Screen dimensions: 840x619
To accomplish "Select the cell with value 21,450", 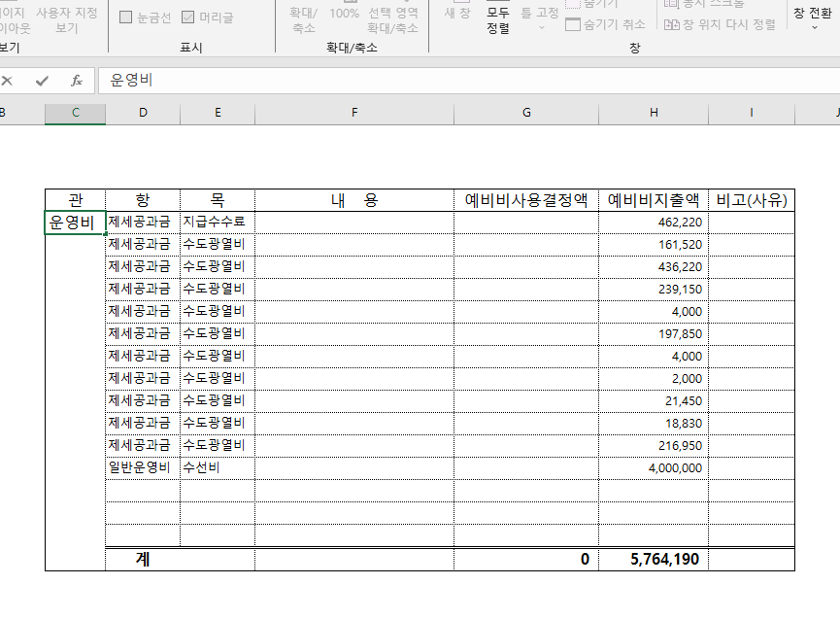I will [x=654, y=401].
